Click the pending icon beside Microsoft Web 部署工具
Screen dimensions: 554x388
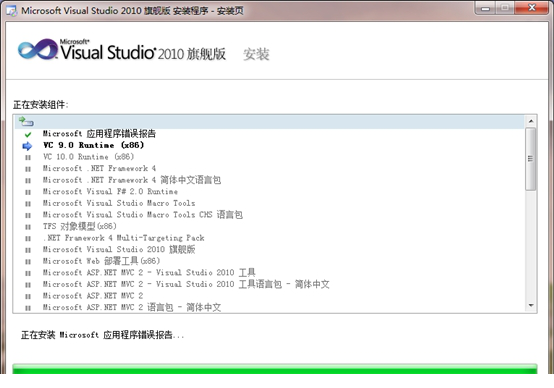point(28,262)
